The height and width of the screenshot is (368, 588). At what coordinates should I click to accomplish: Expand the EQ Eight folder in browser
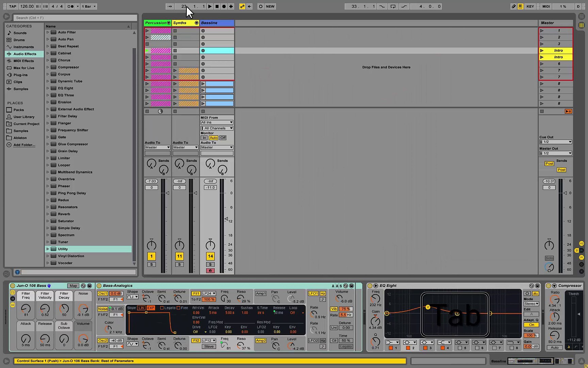[x=48, y=88]
